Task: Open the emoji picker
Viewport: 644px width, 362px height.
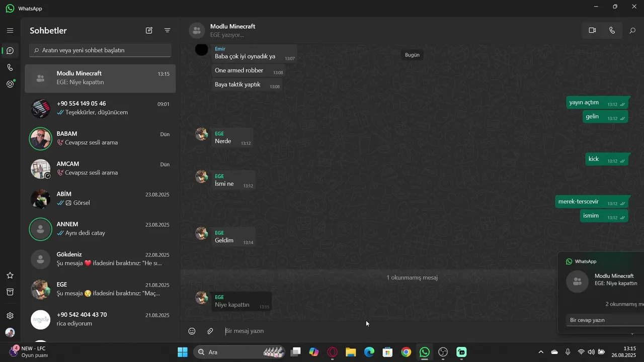Action: [192, 331]
